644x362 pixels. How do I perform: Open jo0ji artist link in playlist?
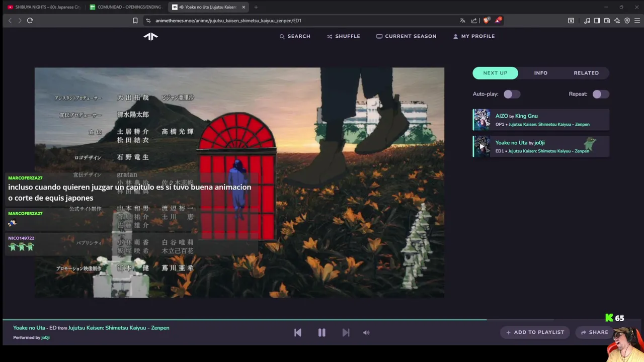click(539, 143)
